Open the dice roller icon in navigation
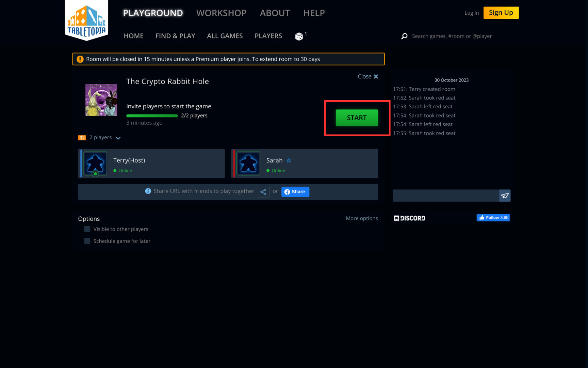Screen dimensions: 588x368 click(x=299, y=36)
